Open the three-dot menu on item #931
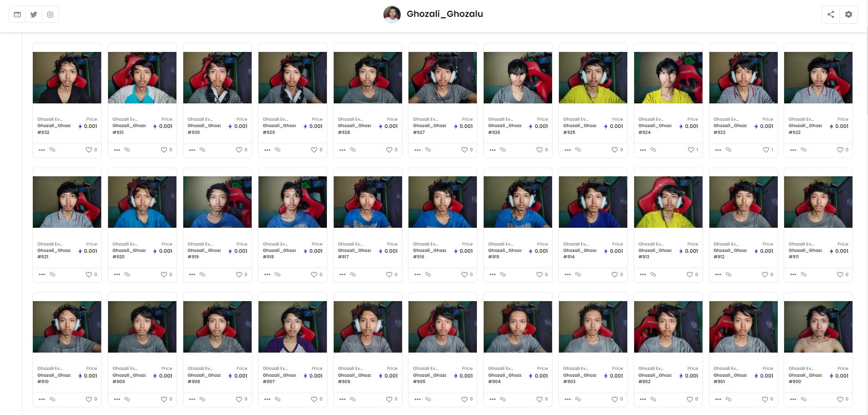868x415 pixels. tap(117, 150)
